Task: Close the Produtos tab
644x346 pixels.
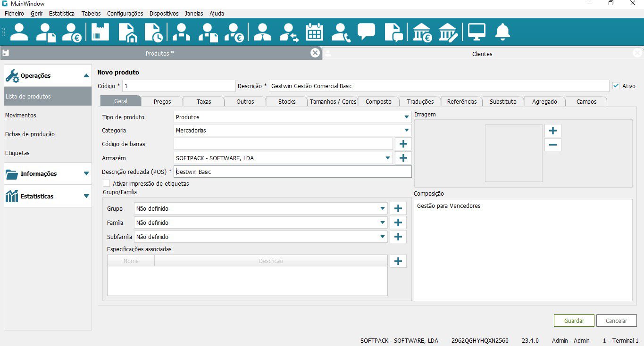Action: [x=315, y=53]
